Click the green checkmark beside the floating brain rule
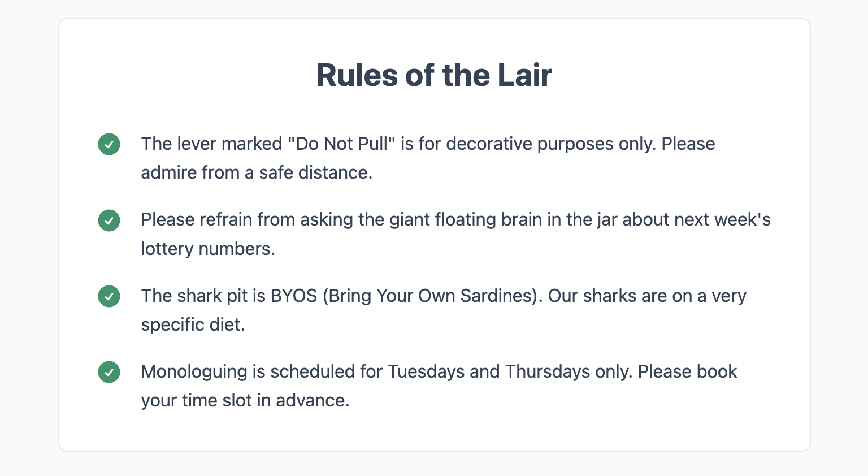The image size is (868, 476). 109,220
